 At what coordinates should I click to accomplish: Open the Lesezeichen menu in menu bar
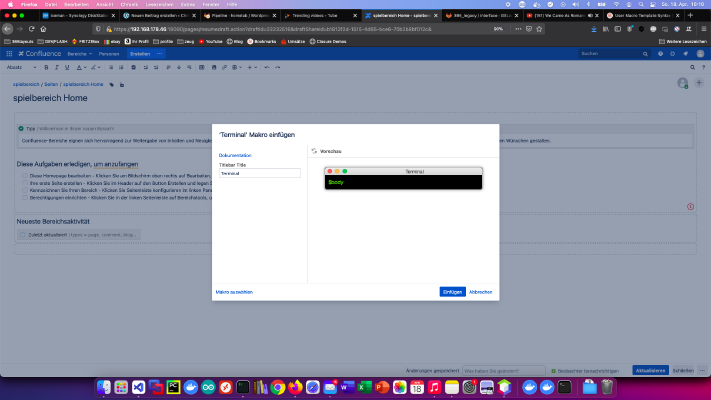click(x=159, y=5)
